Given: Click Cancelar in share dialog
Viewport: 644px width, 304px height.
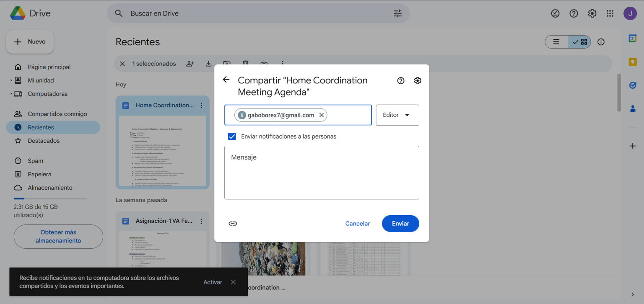Looking at the screenshot, I should (358, 224).
